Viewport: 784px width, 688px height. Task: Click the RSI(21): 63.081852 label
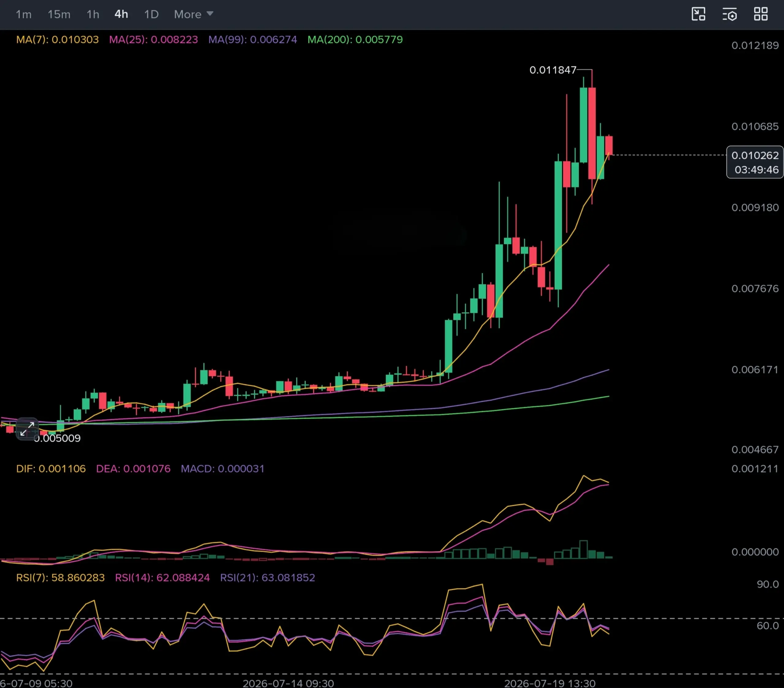click(268, 578)
